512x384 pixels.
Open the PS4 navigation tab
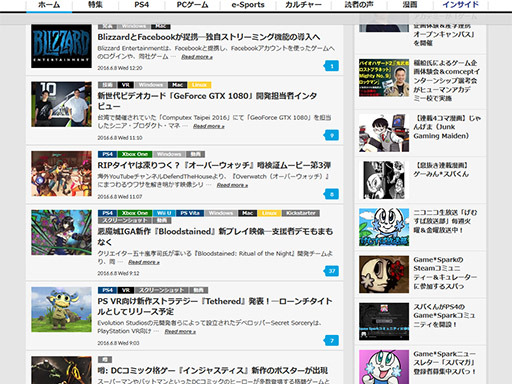coord(141,5)
